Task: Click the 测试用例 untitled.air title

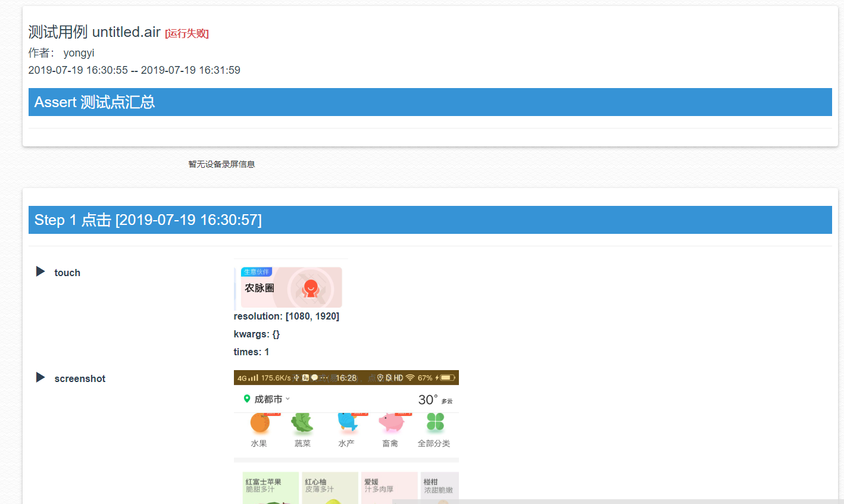Action: click(95, 32)
